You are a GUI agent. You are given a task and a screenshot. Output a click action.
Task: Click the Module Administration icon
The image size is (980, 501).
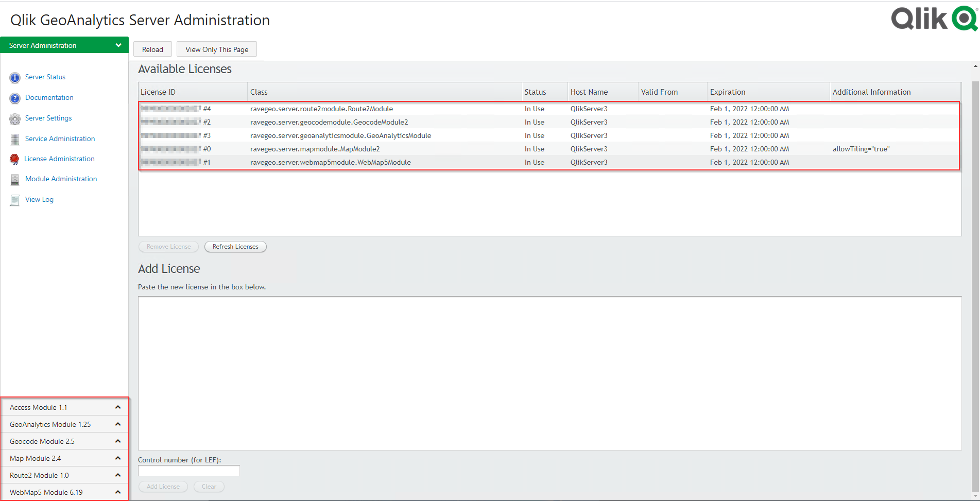[15, 179]
